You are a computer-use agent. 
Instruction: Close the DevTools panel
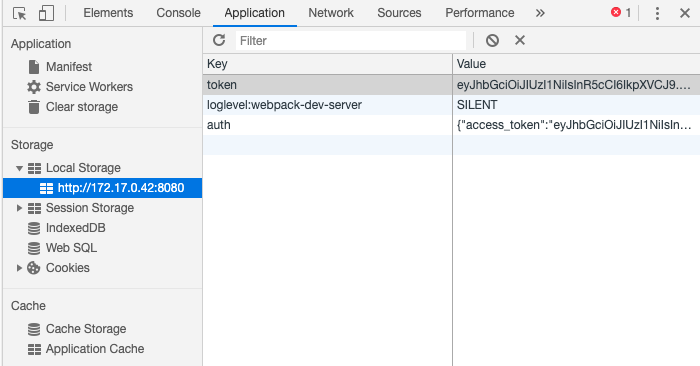[x=685, y=13]
